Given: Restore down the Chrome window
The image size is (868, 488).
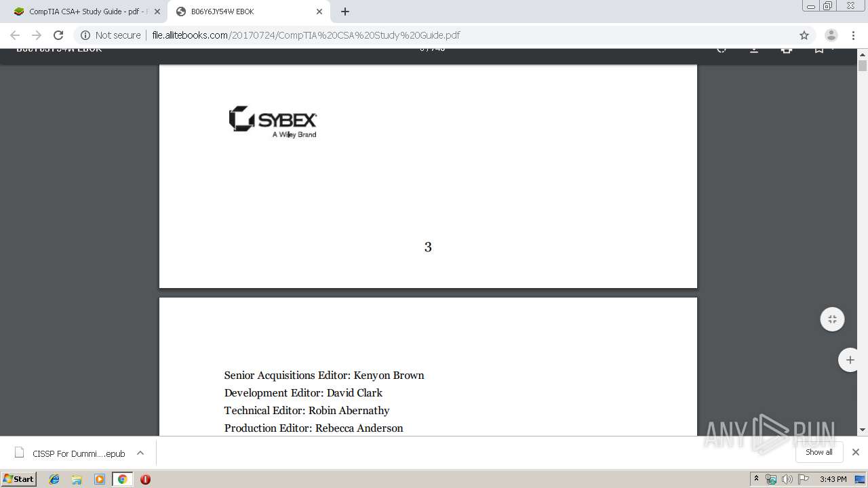Looking at the screenshot, I should pyautogui.click(x=828, y=5).
